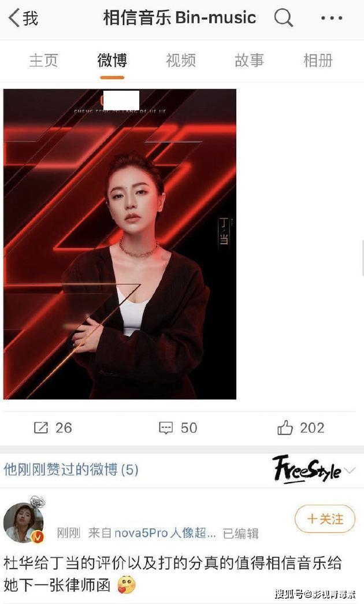Tap the FreeStyle logo badge
The width and height of the screenshot is (364, 604).
307,469
